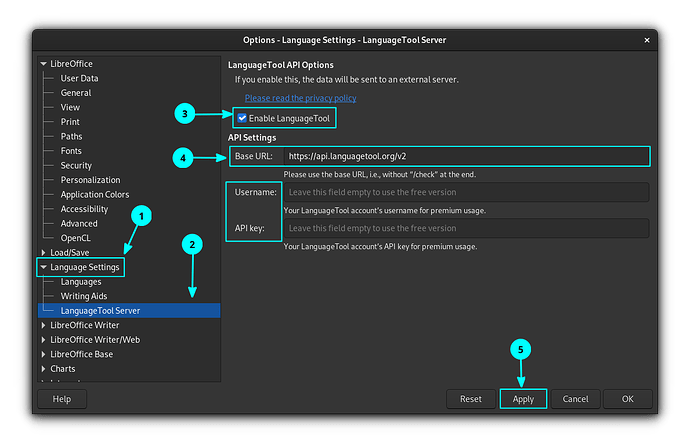The height and width of the screenshot is (448, 690).
Task: Select General in the options tree
Action: (x=76, y=93)
